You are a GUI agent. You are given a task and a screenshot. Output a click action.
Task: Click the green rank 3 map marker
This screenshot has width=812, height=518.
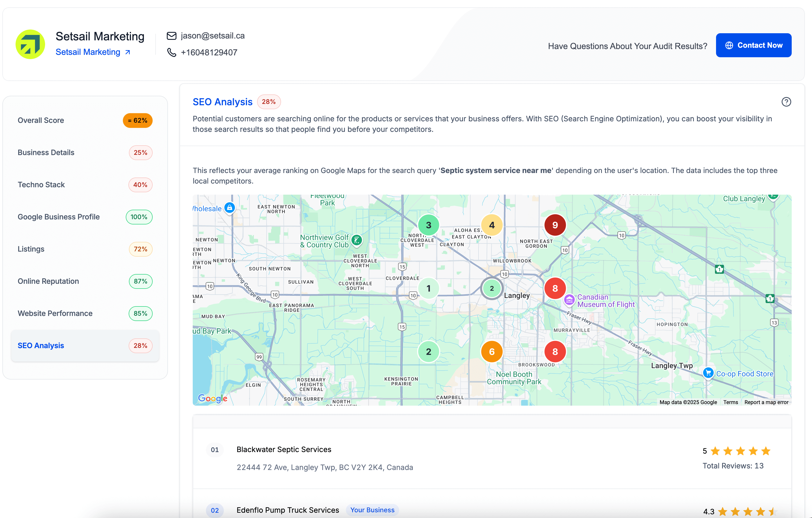(x=428, y=225)
